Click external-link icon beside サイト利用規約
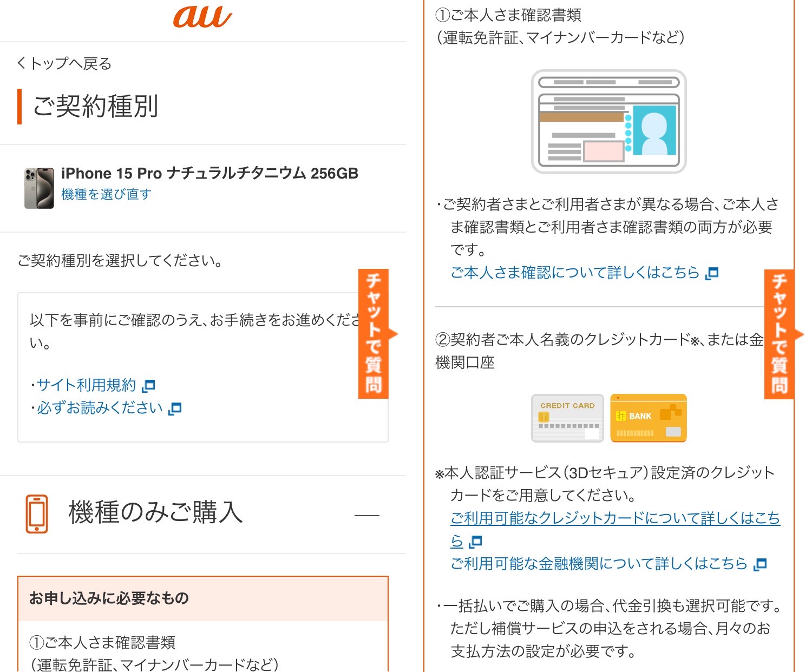The image size is (812, 672). (x=148, y=386)
